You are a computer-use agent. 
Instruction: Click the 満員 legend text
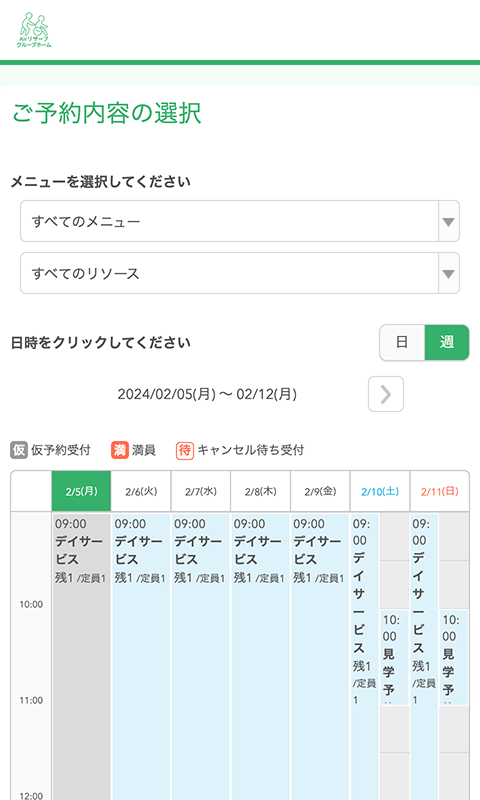point(144,450)
